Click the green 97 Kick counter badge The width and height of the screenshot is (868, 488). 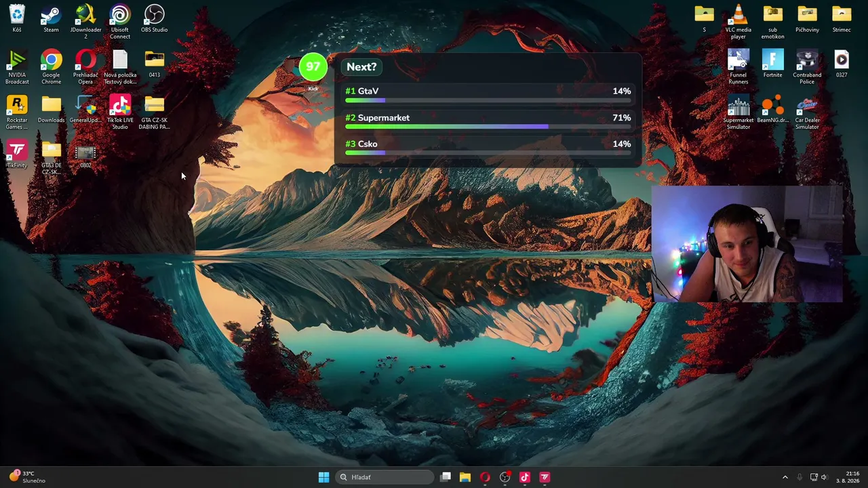click(313, 67)
